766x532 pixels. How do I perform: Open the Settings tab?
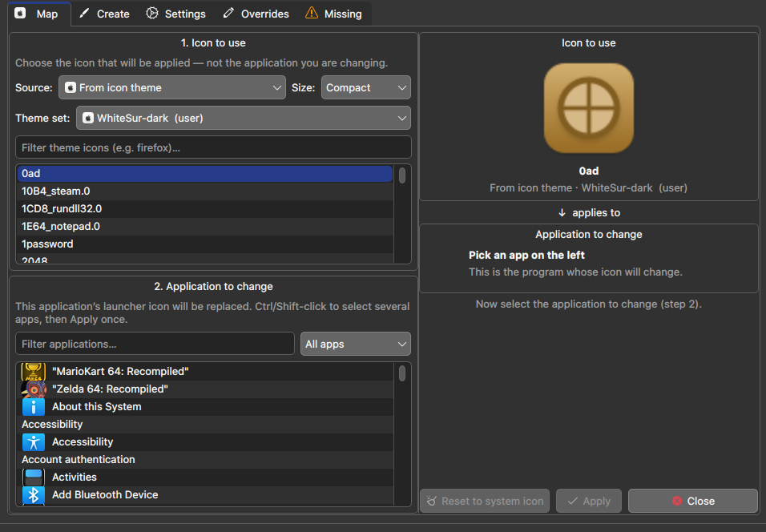176,14
